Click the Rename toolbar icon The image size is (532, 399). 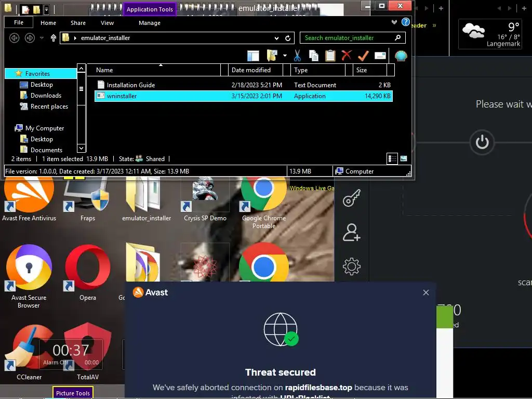[x=380, y=55]
